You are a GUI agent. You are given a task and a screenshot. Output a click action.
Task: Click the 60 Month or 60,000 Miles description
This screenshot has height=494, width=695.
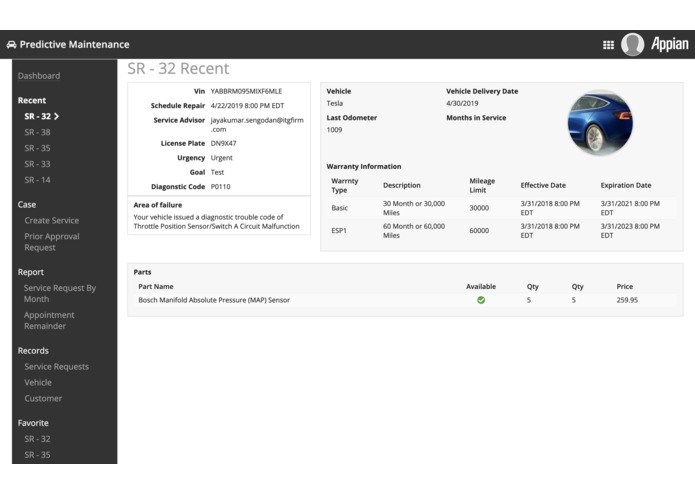tap(414, 231)
